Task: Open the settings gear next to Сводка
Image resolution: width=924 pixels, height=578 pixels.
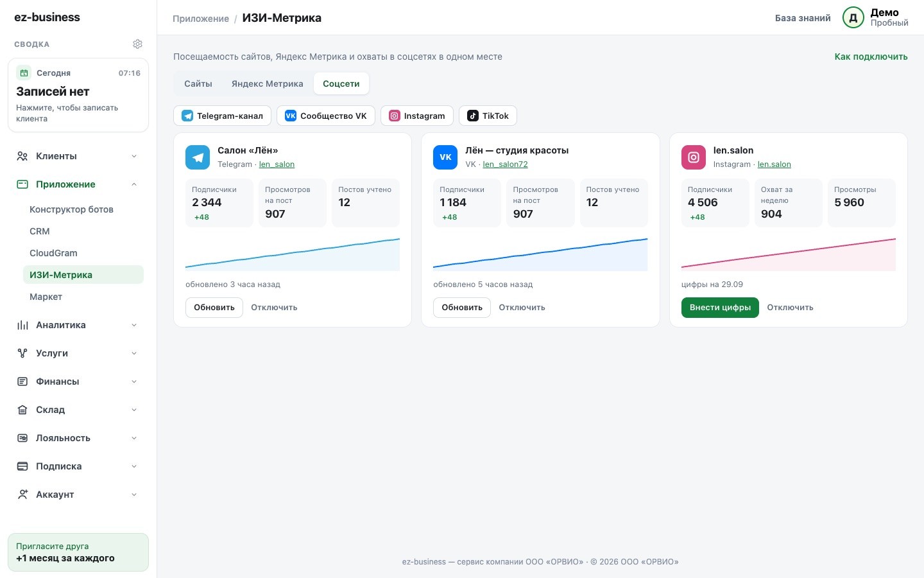Action: 137,44
